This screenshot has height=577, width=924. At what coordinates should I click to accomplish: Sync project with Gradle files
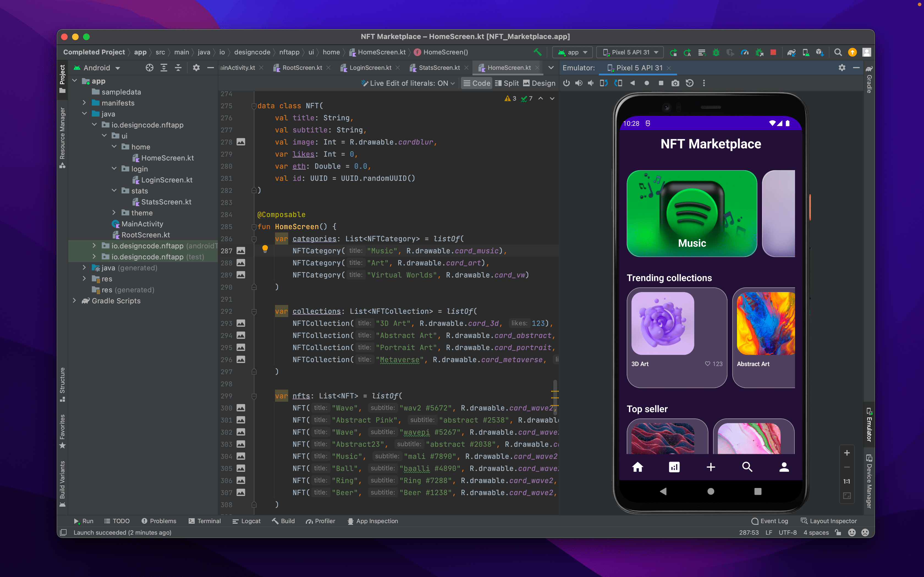point(791,52)
